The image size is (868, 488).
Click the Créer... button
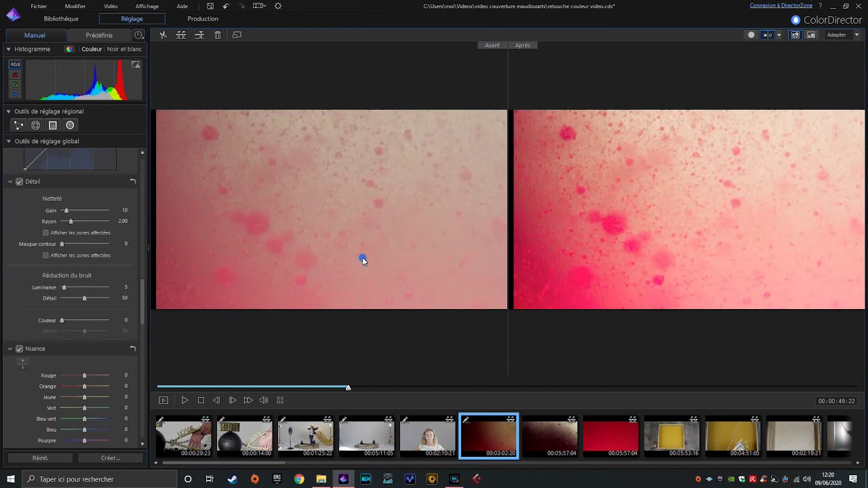[111, 458]
